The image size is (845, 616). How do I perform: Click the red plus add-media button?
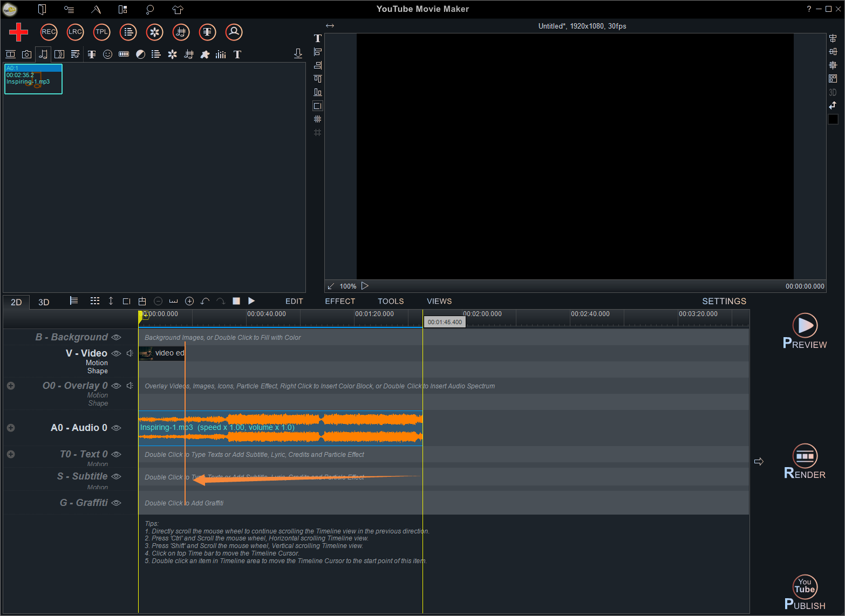coord(18,32)
